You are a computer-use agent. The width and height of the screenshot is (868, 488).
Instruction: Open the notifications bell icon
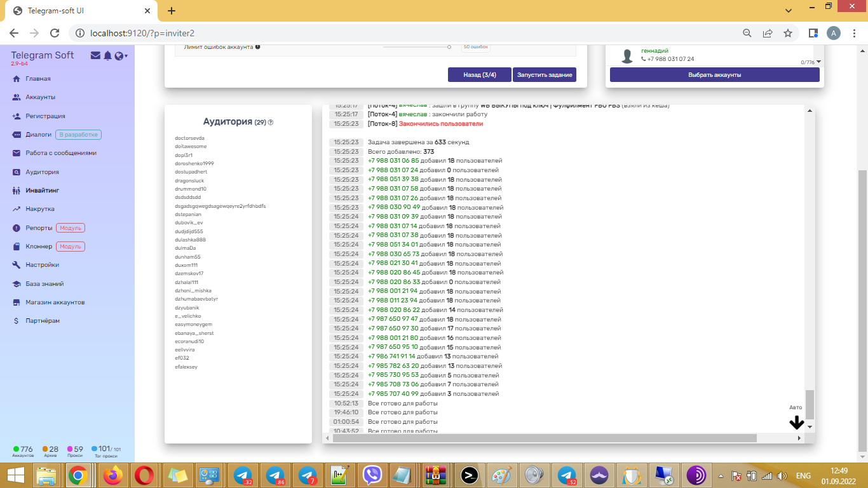click(107, 56)
